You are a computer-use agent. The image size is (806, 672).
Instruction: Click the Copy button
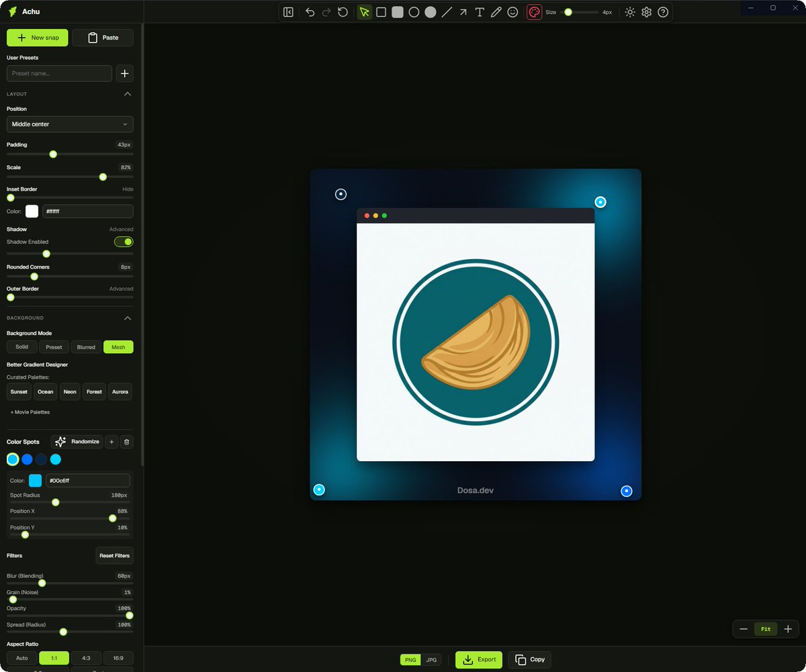tap(530, 660)
